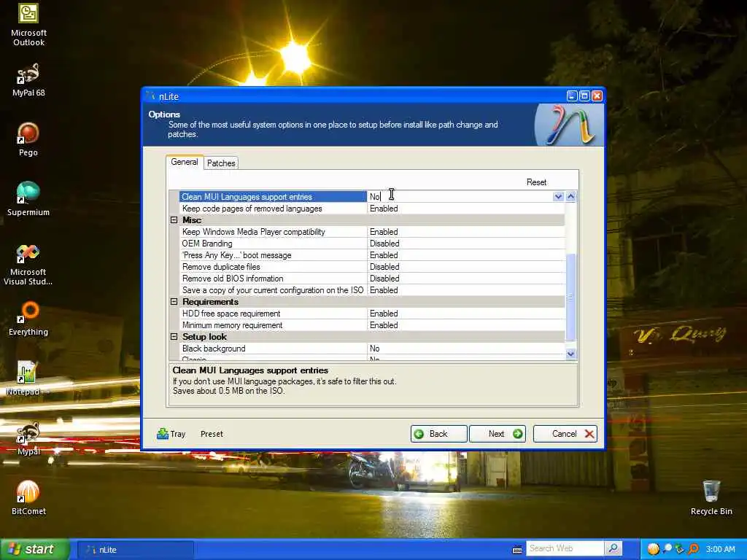Click the options list scrollbar thumb
This screenshot has height=560, width=747.
coord(570,297)
